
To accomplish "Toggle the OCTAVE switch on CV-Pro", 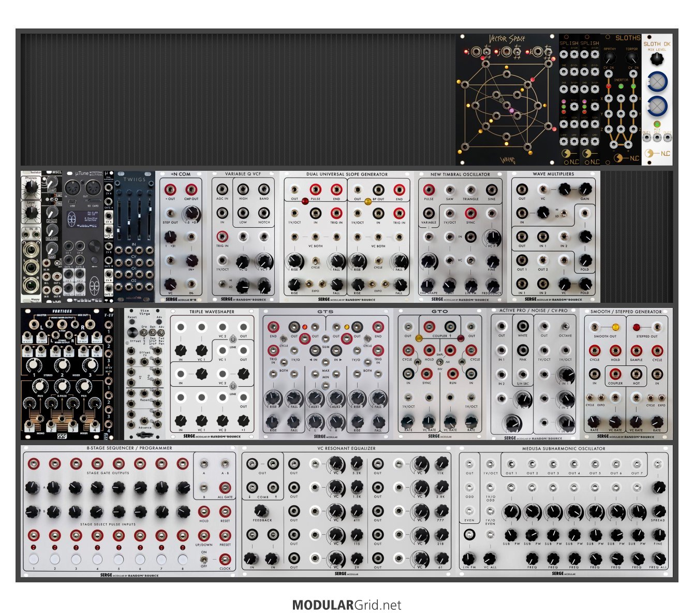I will point(565,327).
